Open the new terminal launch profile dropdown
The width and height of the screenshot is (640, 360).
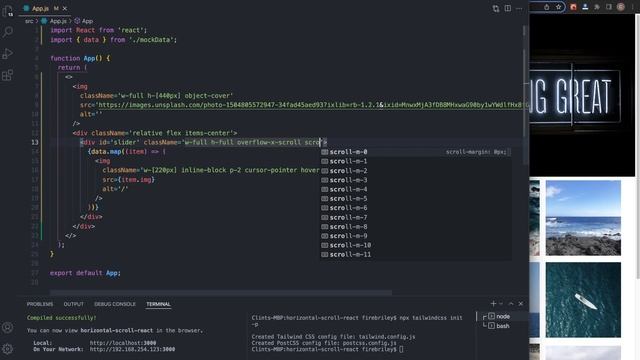(501, 304)
